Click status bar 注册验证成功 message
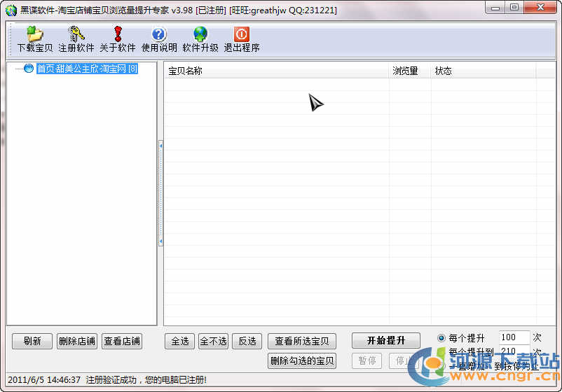562x392 pixels. (x=146, y=380)
